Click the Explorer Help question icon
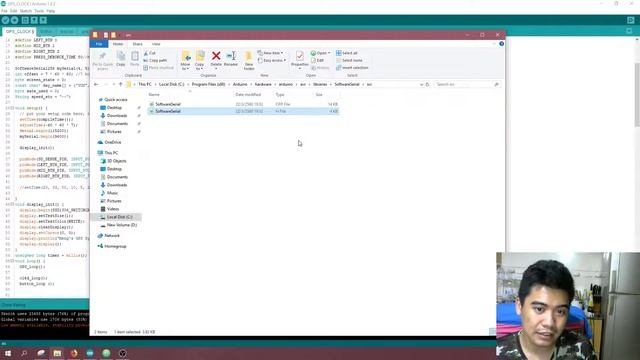The height and width of the screenshot is (360, 640). (501, 44)
